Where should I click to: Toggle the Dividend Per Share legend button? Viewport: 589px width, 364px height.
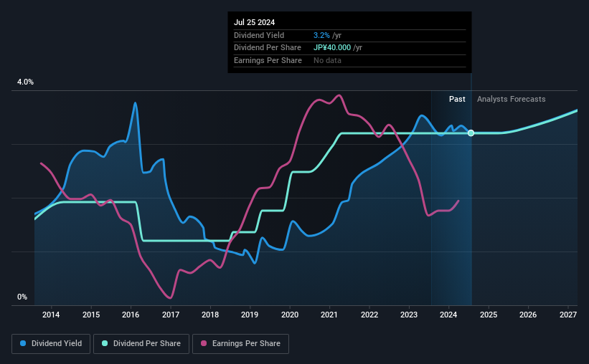[x=141, y=344]
